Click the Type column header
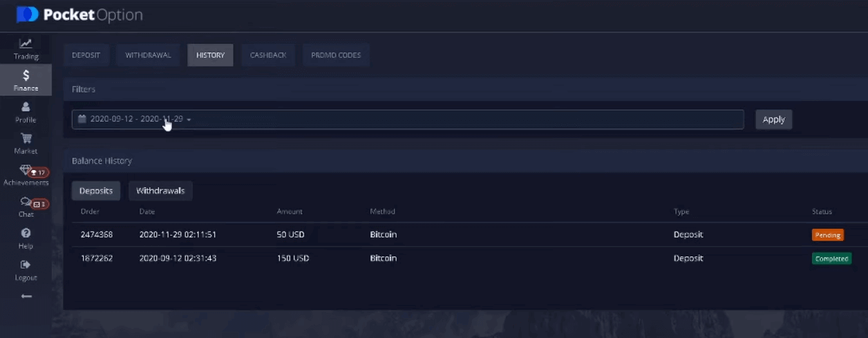Image resolution: width=868 pixels, height=338 pixels. point(681,212)
